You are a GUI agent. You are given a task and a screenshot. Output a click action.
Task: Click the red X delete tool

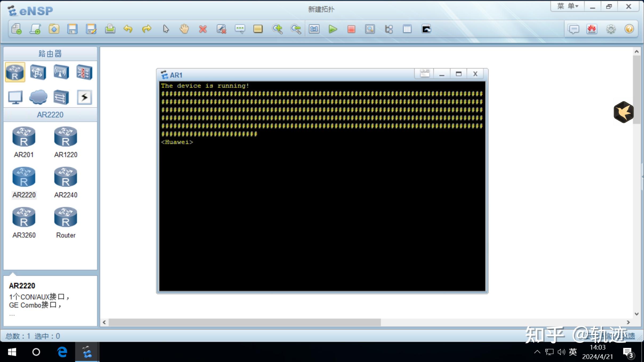[x=203, y=29]
